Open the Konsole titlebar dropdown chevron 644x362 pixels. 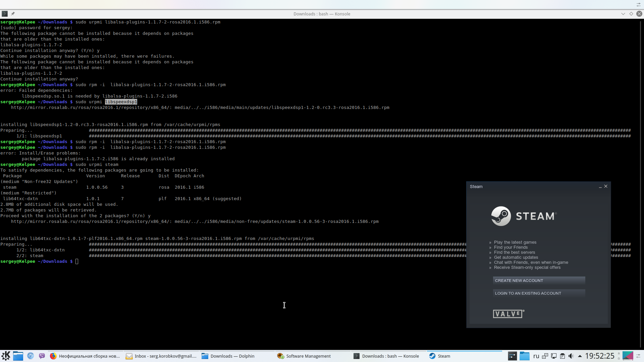point(623,14)
